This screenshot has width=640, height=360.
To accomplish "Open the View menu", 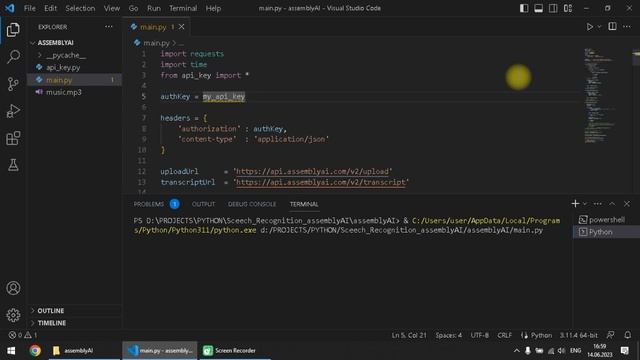I will tap(111, 8).
